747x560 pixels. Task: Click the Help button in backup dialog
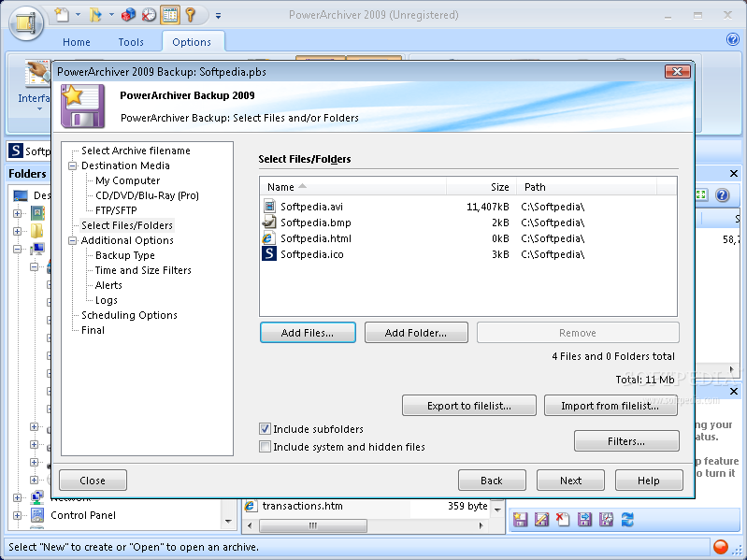tap(649, 480)
